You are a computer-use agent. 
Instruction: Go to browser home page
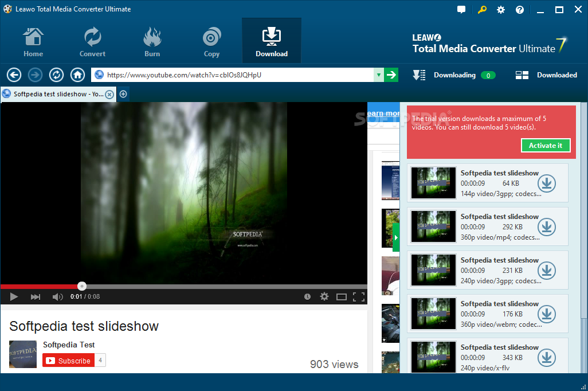tap(77, 75)
